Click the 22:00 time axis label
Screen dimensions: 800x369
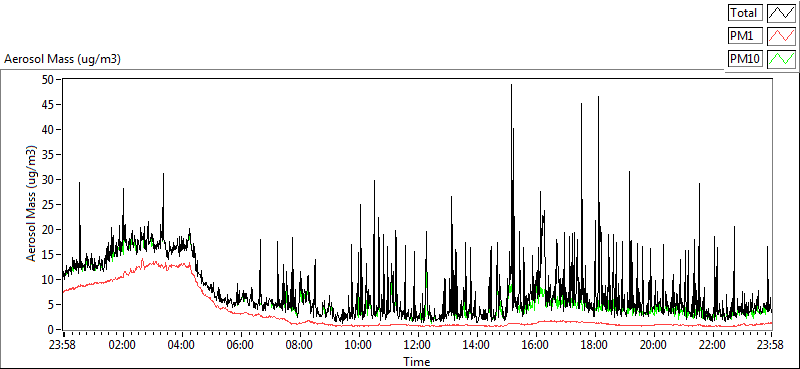click(712, 344)
